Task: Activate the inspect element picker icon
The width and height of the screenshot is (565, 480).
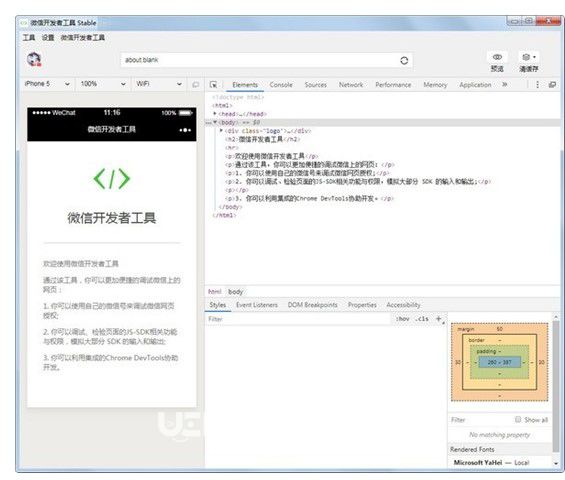Action: pyautogui.click(x=213, y=85)
